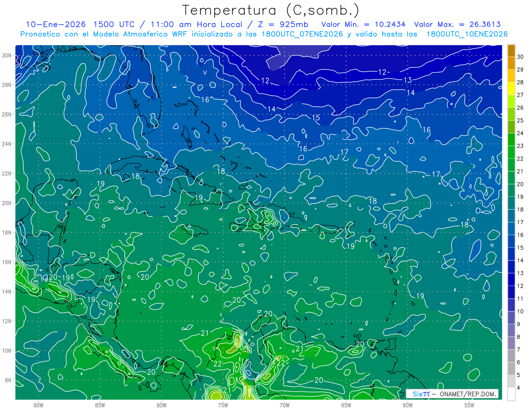
Task: Click the color scale segment between 27 and 28
Action: point(511,89)
